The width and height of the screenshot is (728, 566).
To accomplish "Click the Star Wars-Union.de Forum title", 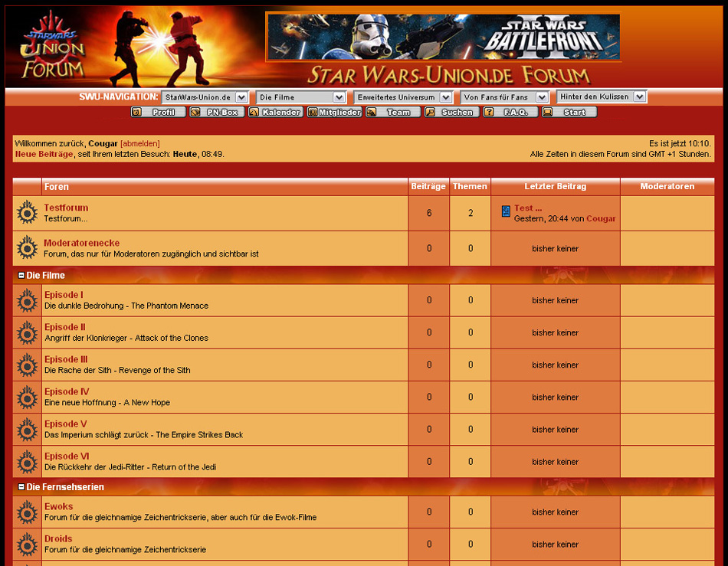I will tap(448, 75).
